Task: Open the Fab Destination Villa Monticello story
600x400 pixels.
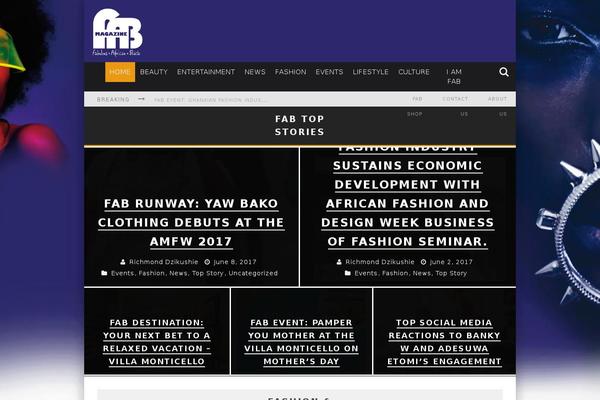Action: coord(157,342)
